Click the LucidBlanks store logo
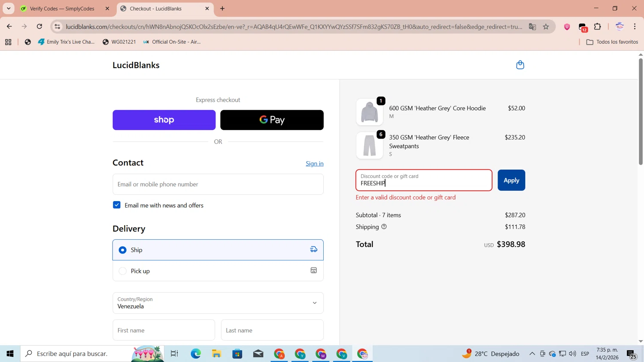The height and width of the screenshot is (362, 644). click(x=136, y=65)
